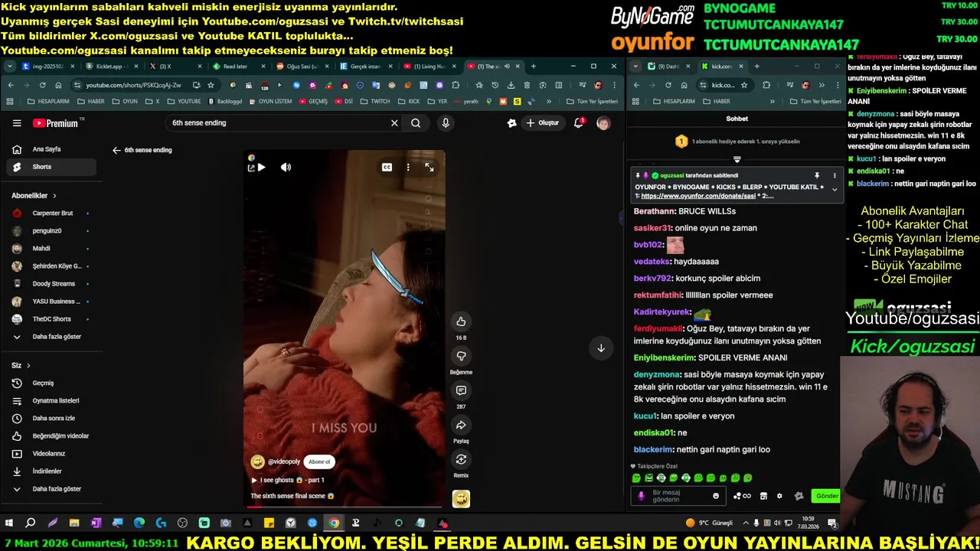Open the Remix option
The height and width of the screenshot is (551, 980).
coord(461,459)
